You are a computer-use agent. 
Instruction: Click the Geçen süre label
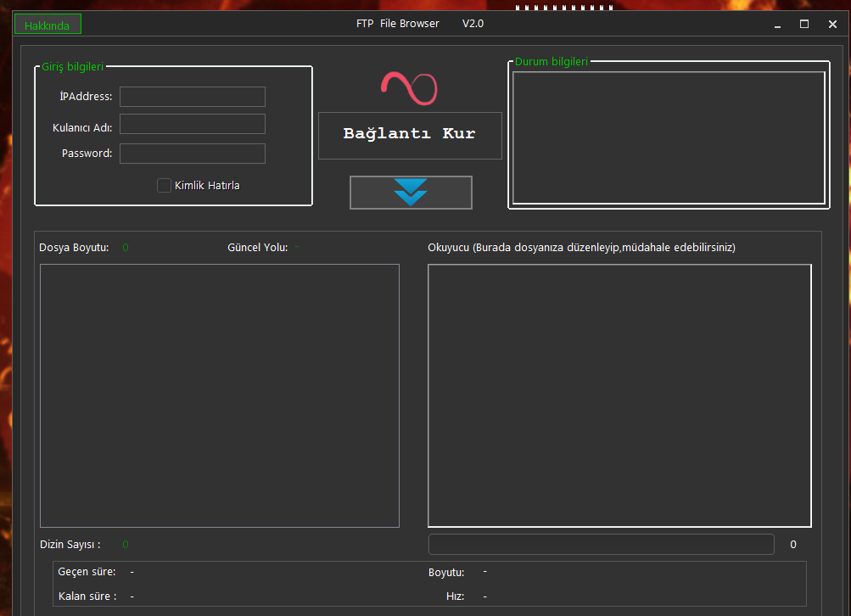[87, 572]
